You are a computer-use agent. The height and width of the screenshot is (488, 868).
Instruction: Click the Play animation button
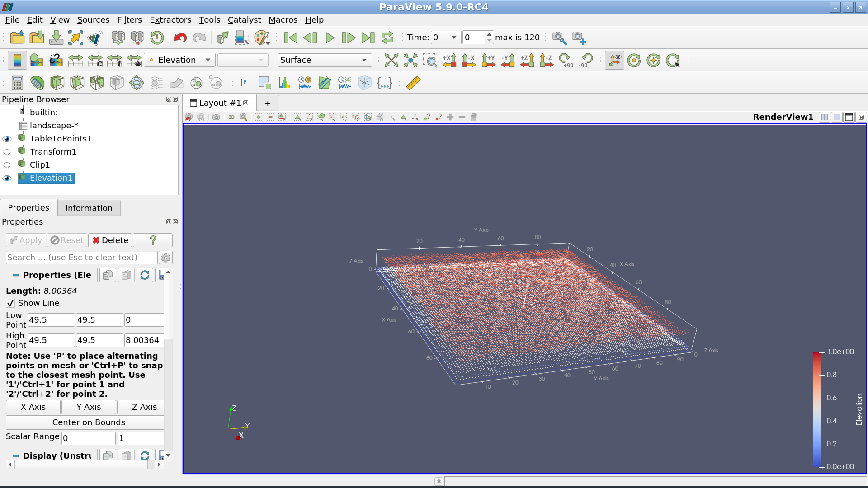click(330, 38)
